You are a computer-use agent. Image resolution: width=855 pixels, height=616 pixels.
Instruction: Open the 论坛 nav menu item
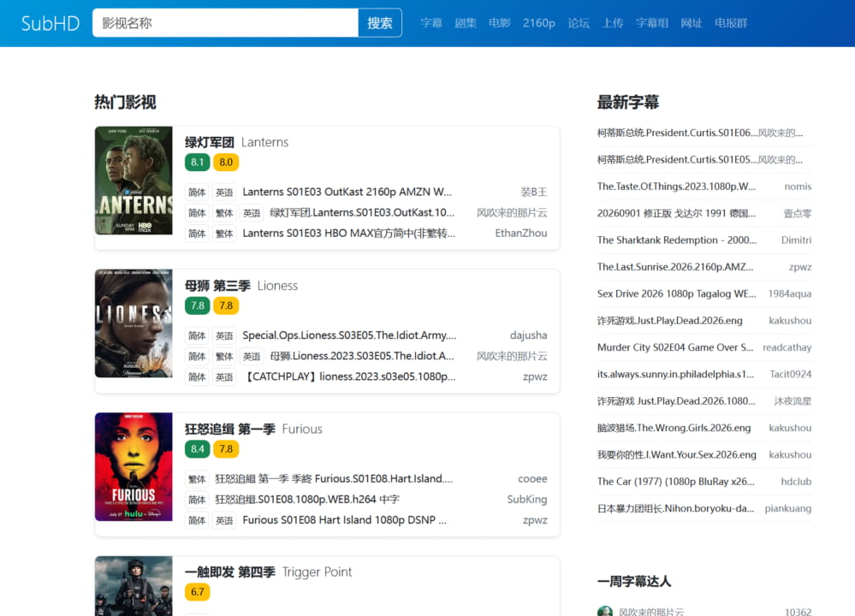click(579, 23)
